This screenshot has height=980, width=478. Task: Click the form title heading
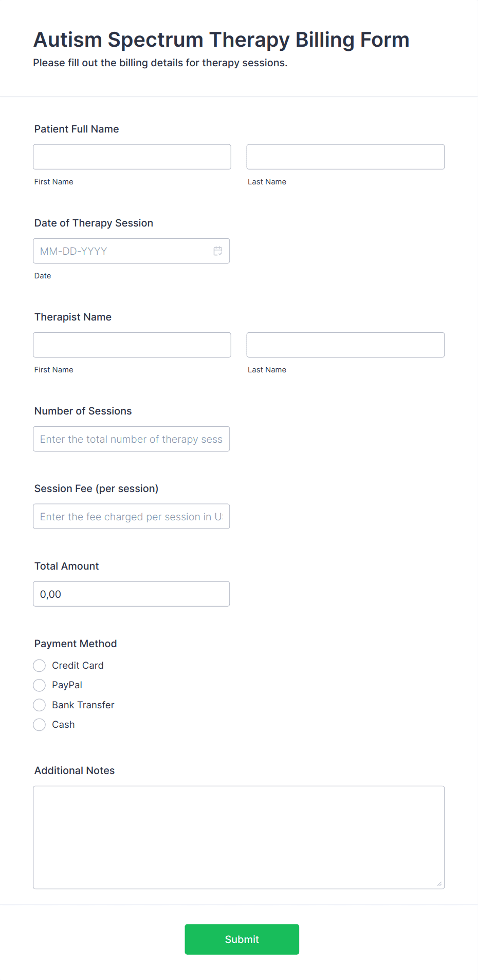pyautogui.click(x=221, y=40)
